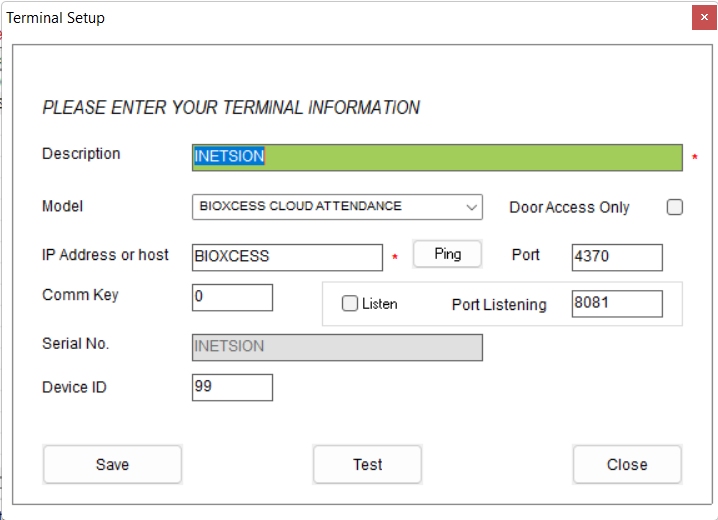Close the Terminal Setup window with X

coord(703,18)
